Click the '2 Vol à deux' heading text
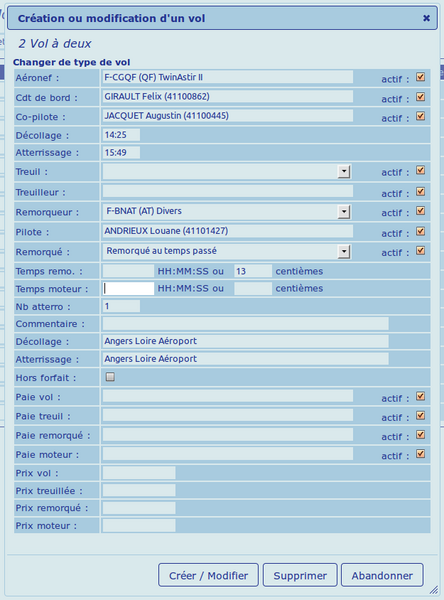 tap(55, 44)
